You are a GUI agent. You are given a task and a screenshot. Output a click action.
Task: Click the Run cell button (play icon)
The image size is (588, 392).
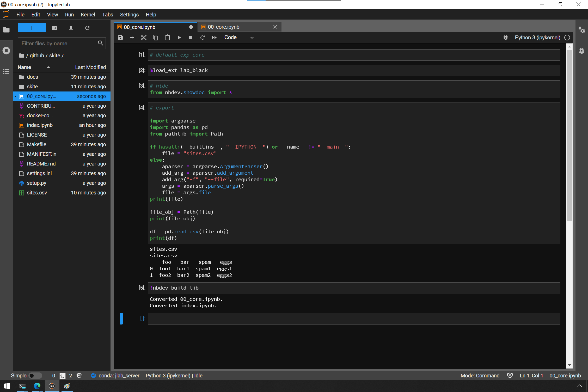(x=179, y=37)
